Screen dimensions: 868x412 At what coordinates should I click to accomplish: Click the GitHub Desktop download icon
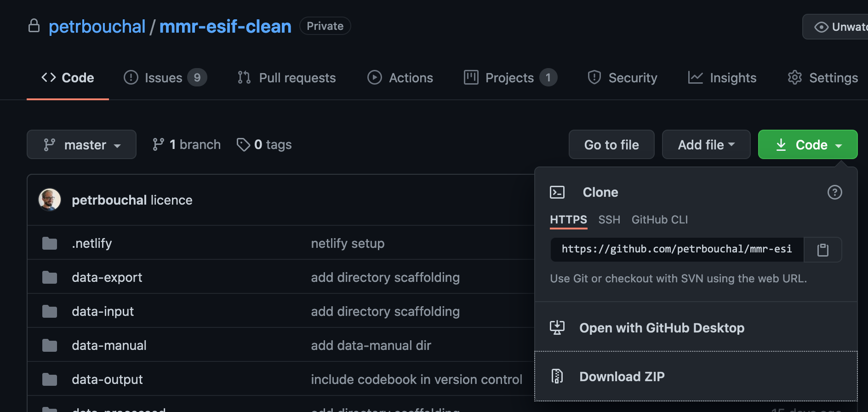[x=557, y=328]
